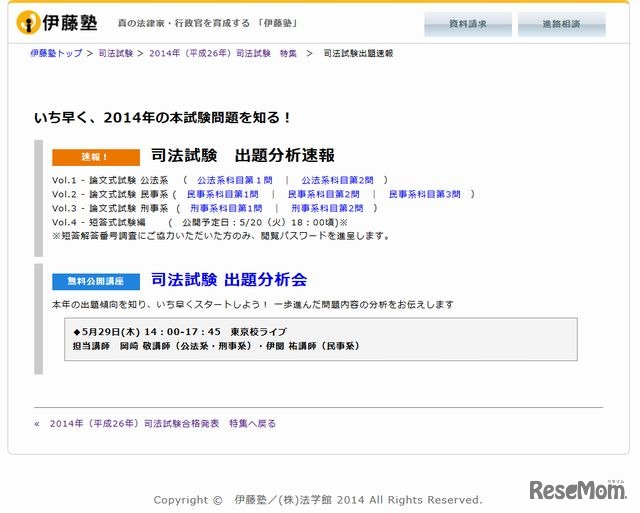Click 担当講師 line in schedule box

coord(216,346)
